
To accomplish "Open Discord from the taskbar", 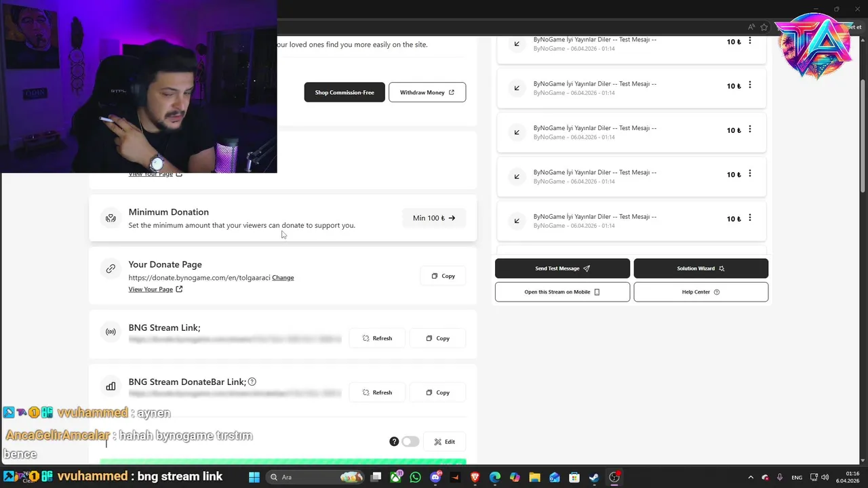I will (x=435, y=477).
